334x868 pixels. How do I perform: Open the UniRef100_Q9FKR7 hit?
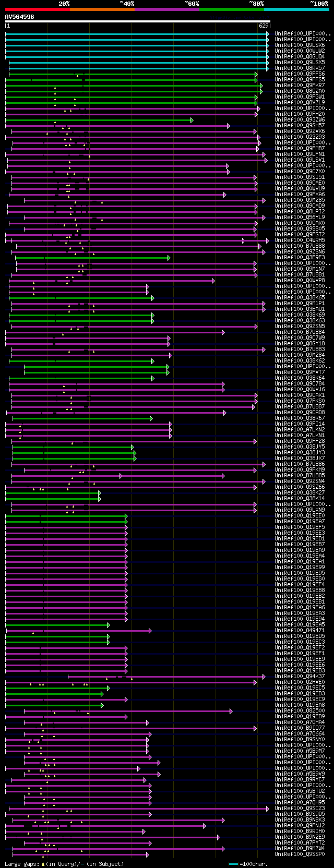pos(300,86)
